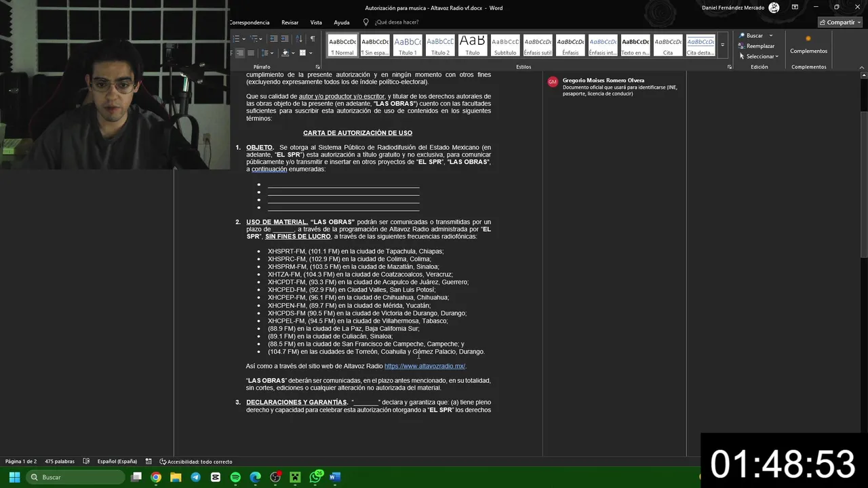Click the Reemplazar button
The height and width of the screenshot is (488, 868).
(756, 46)
